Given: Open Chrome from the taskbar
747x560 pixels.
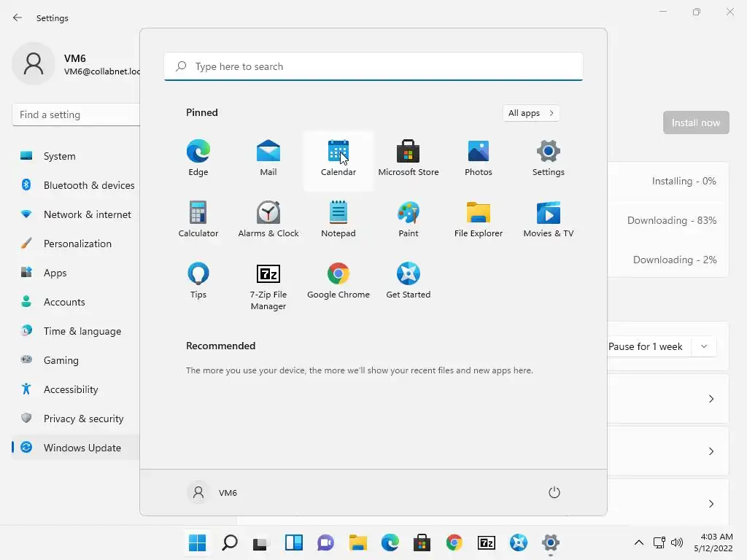Looking at the screenshot, I should coord(454,542).
